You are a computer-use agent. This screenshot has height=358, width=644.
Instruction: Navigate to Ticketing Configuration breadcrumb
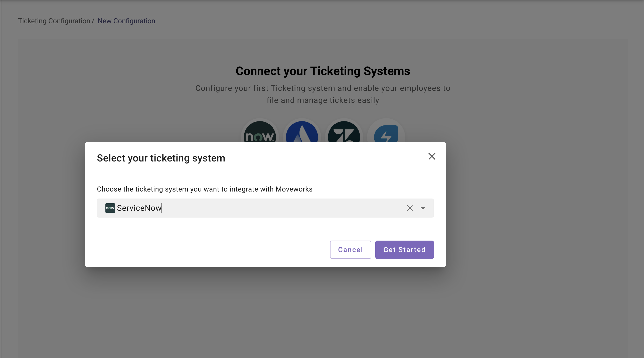click(54, 21)
